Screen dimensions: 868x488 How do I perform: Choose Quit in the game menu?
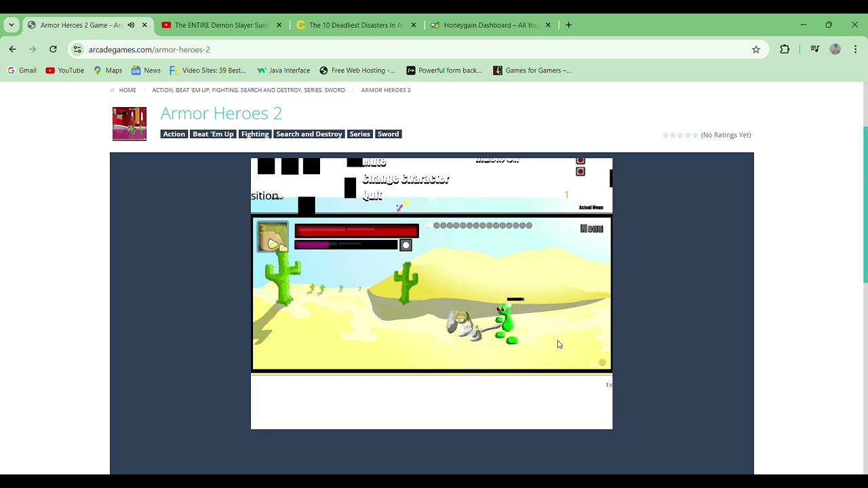coord(372,195)
